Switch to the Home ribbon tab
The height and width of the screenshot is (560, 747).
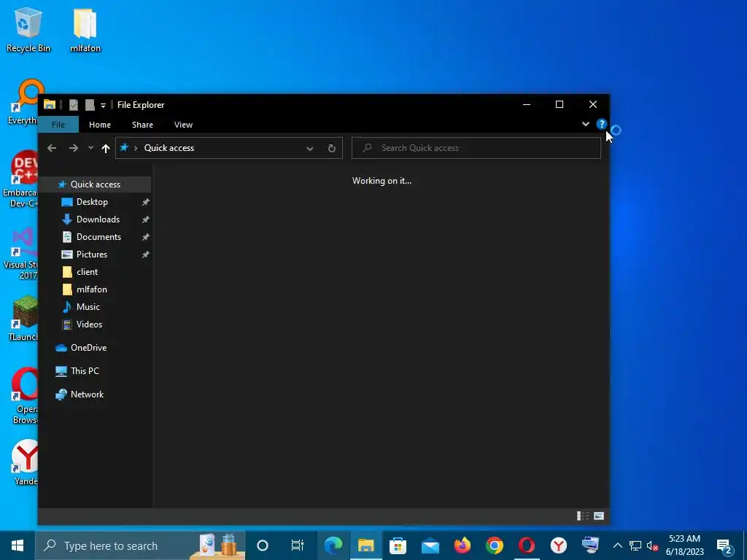click(99, 125)
